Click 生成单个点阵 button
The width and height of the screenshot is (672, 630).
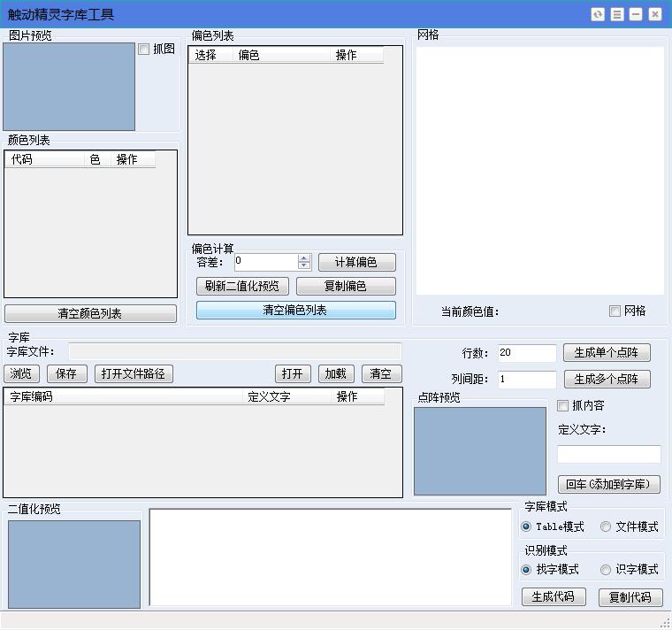607,352
